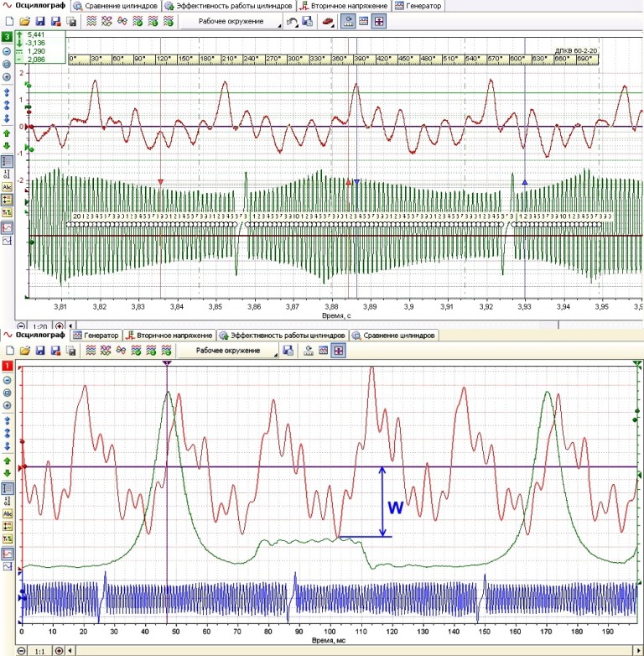The height and width of the screenshot is (656, 644).
Task: Click waveform icon with crosses in top toolbar
Action: tap(106, 21)
